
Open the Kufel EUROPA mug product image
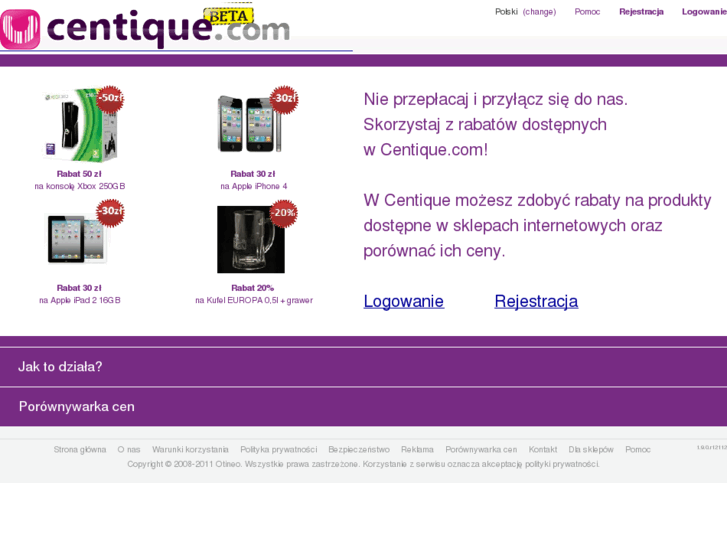pos(251,239)
